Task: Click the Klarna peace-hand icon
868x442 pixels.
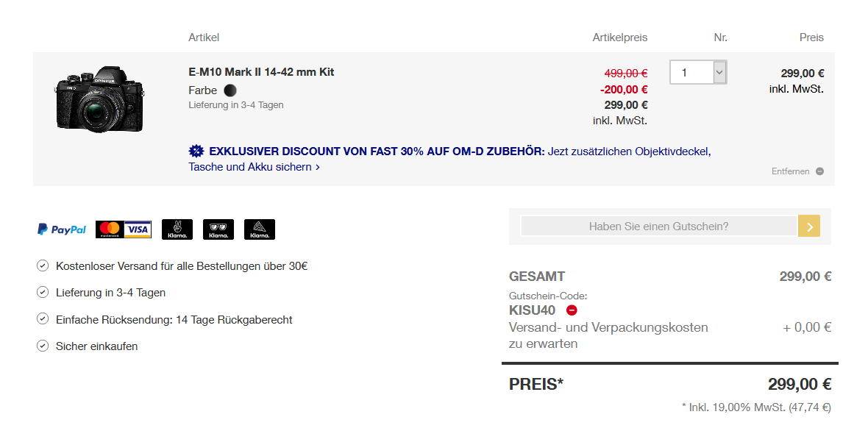Action: point(177,229)
